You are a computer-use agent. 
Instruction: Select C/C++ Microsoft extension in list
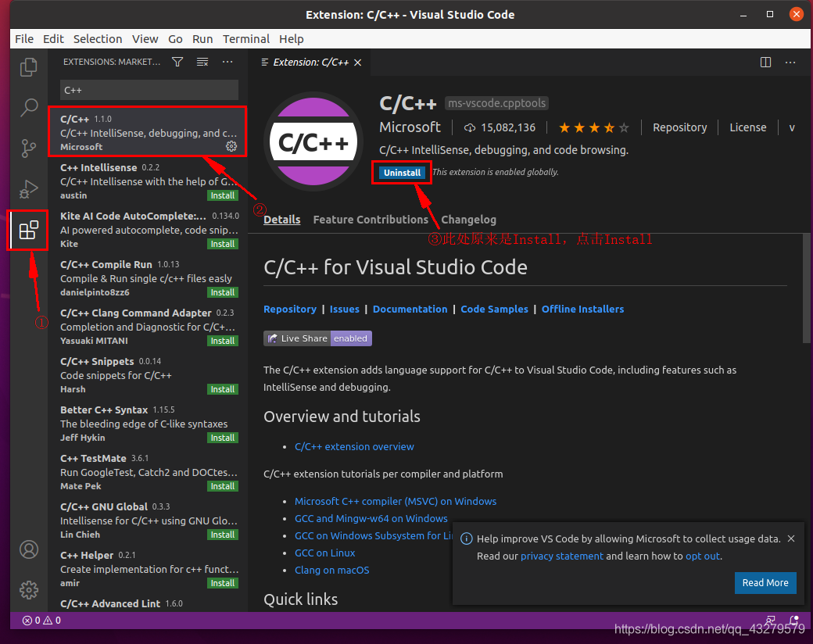(148, 132)
